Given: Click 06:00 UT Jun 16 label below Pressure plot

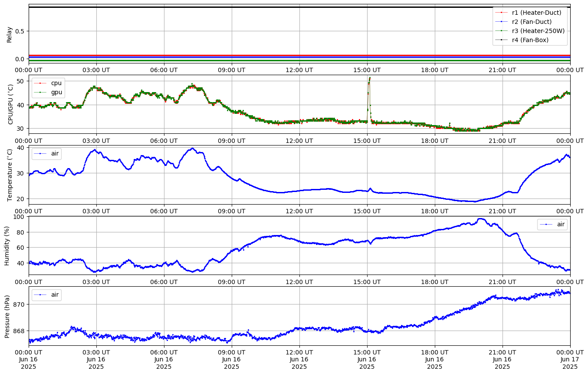Looking at the screenshot, I should tap(164, 359).
